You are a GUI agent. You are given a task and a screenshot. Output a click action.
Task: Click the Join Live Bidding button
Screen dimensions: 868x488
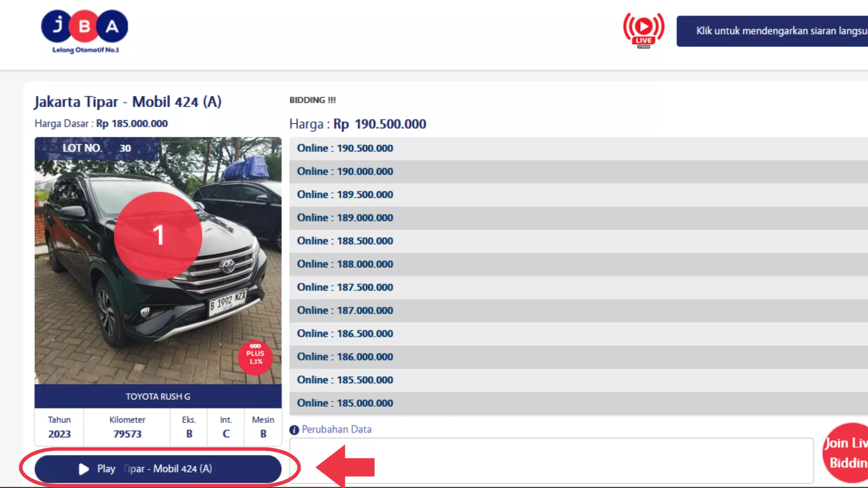[x=845, y=453]
